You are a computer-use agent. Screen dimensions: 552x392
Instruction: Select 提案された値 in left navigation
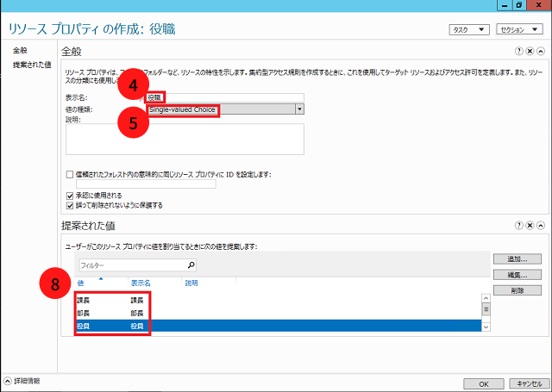pos(32,65)
